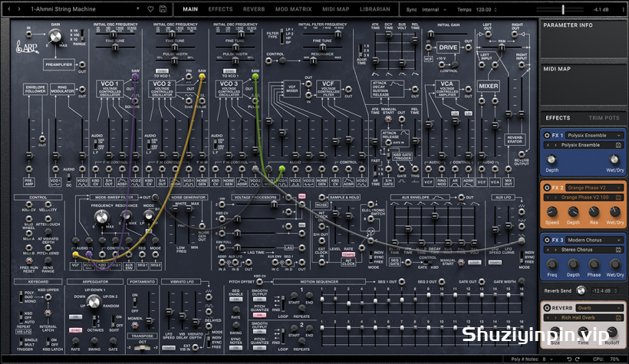Click the VCO 1 saw output jack
Image resolution: width=629 pixels, height=364 pixels.
(135, 76)
